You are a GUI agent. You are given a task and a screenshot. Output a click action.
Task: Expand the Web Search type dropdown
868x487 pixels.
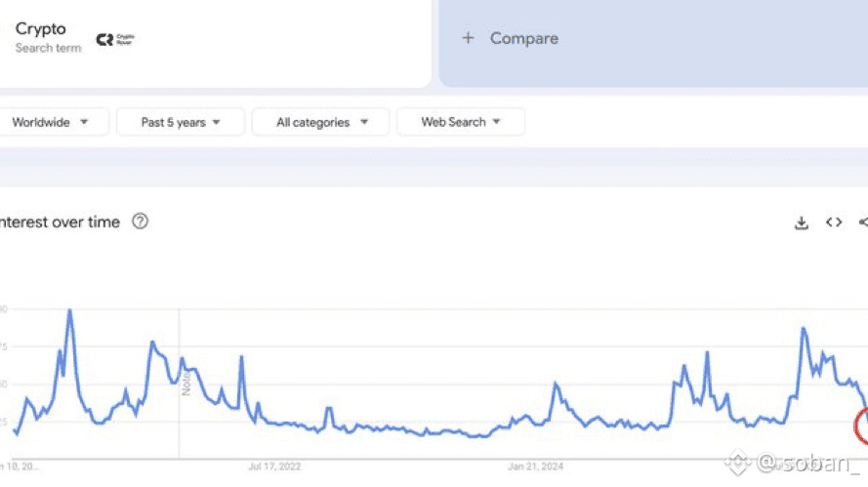tap(460, 122)
